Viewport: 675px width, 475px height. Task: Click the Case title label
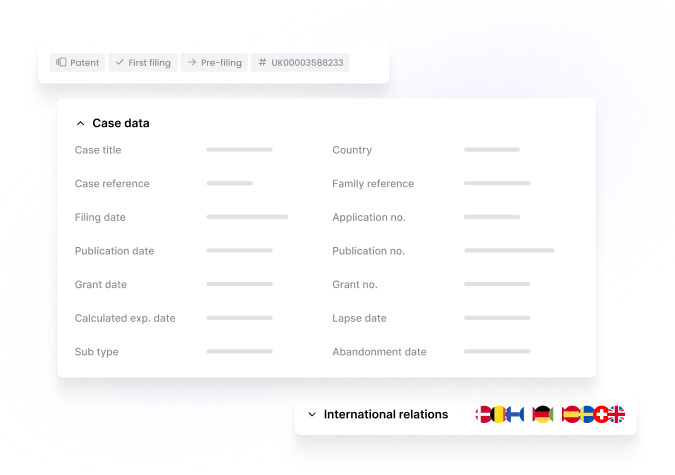(x=98, y=150)
